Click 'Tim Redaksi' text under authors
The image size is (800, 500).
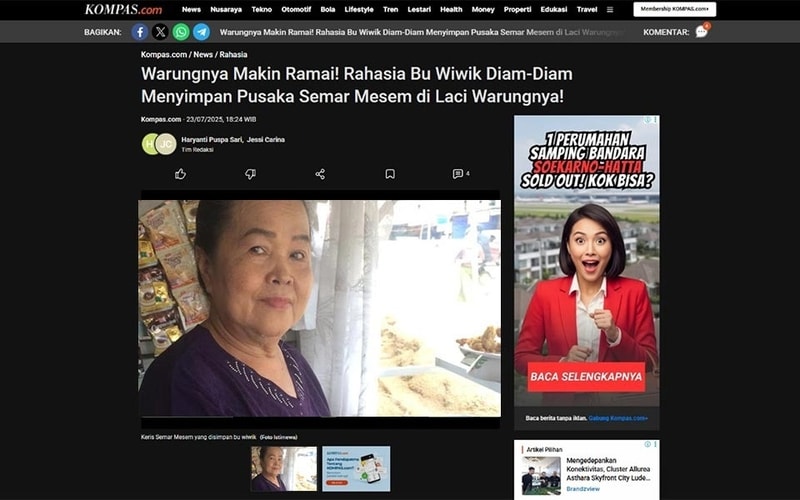pyautogui.click(x=197, y=150)
